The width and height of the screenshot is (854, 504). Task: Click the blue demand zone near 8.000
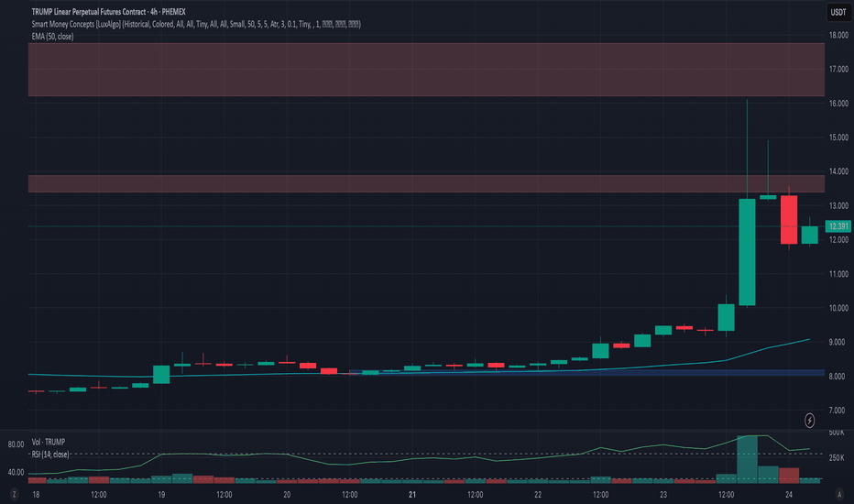coord(586,373)
